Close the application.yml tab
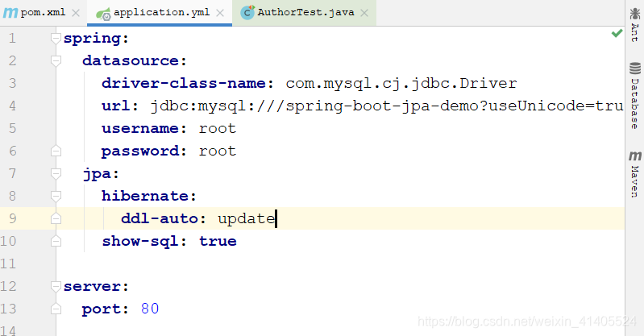Screen dimensions: 644x336 tap(220, 13)
